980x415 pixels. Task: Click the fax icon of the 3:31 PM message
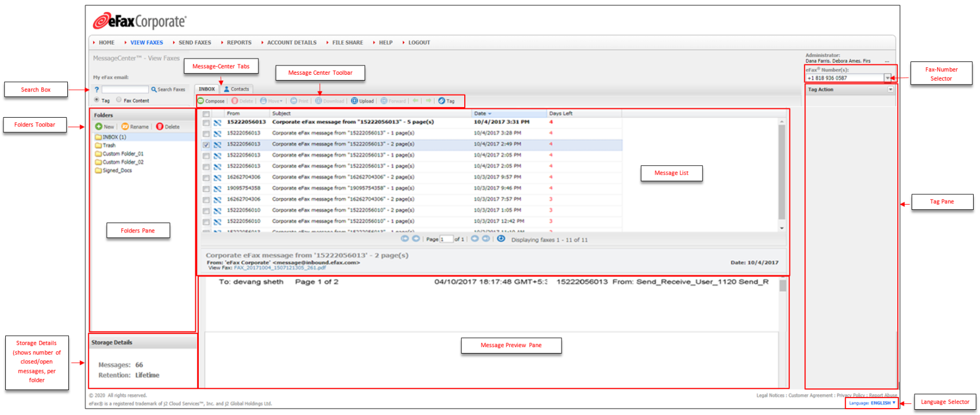click(217, 122)
